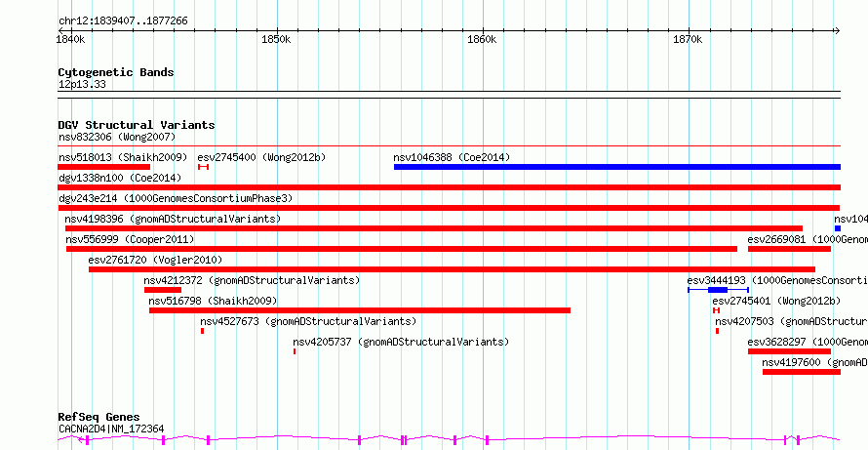The image size is (868, 450).
Task: Click the dgv1338n100 (Coe2014) label
Action: 120,178
